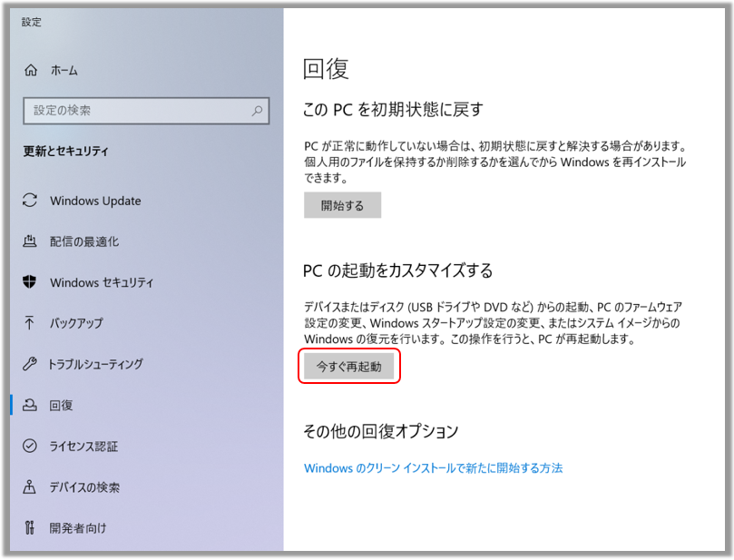Screen dimensions: 734x560
Task: Click the 配信の最適化 delivery icon
Action: click(x=30, y=241)
